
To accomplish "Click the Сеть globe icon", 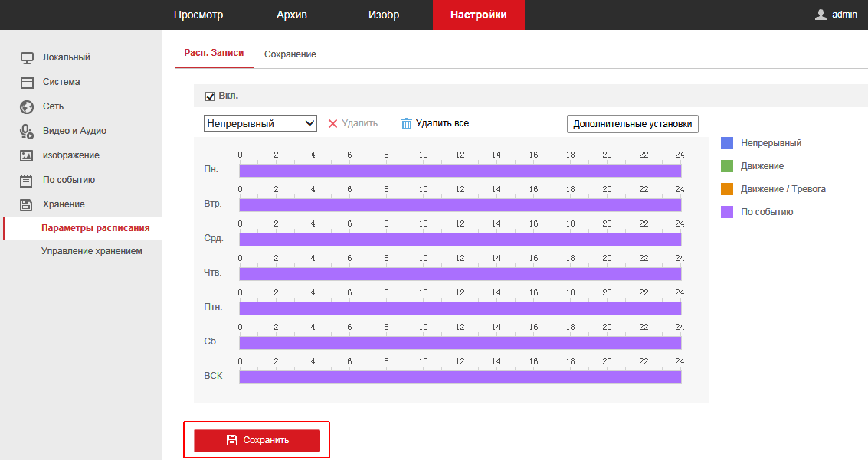I will [x=27, y=106].
